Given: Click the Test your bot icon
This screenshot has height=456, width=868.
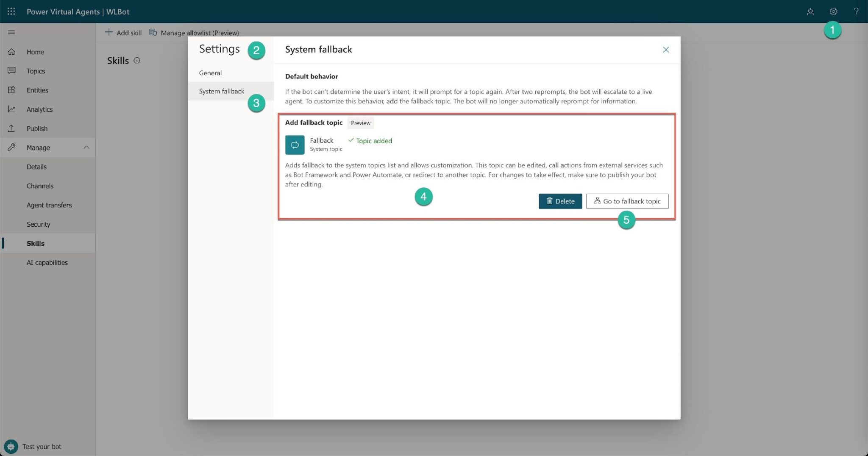Looking at the screenshot, I should (x=11, y=446).
